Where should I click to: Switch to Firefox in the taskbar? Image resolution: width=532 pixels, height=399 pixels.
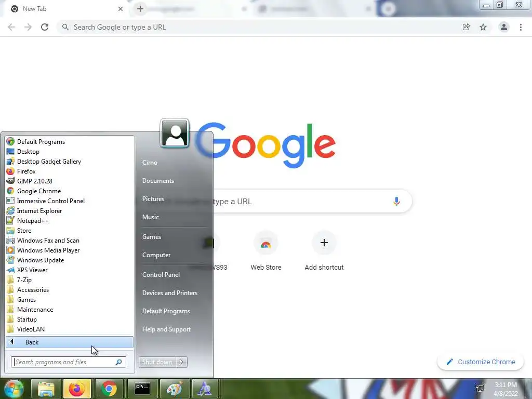click(77, 389)
